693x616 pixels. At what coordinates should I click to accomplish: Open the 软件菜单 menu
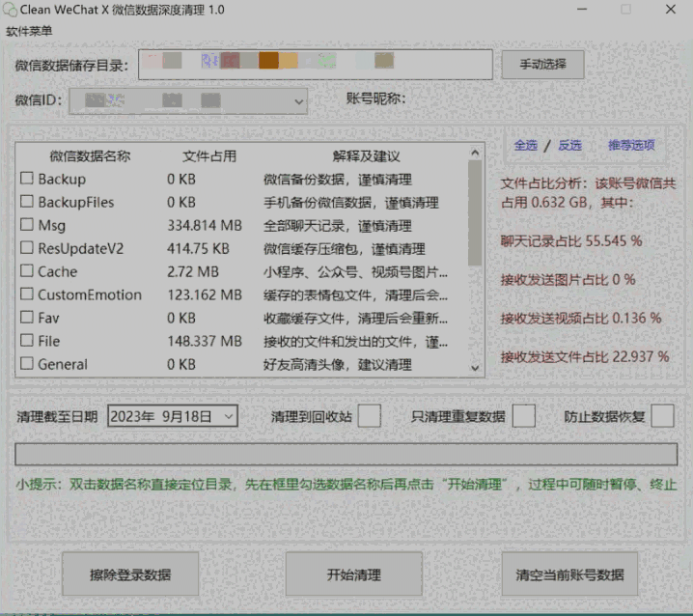pyautogui.click(x=29, y=31)
